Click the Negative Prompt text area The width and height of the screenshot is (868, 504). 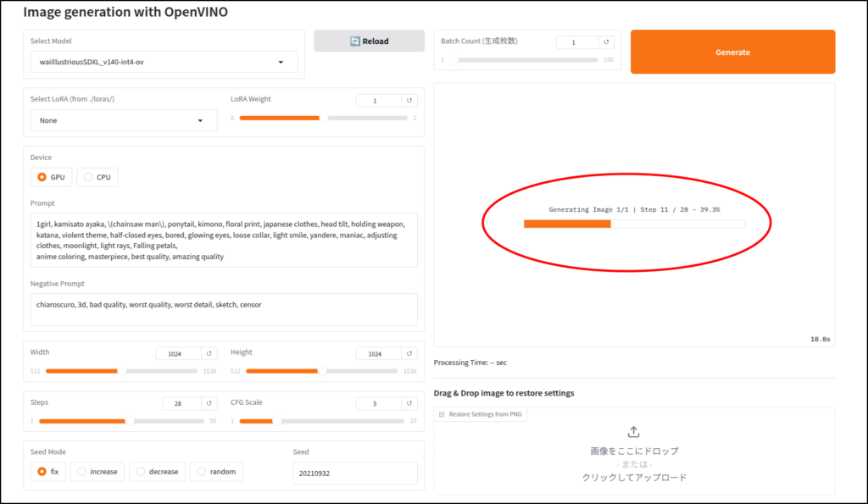[x=224, y=310]
